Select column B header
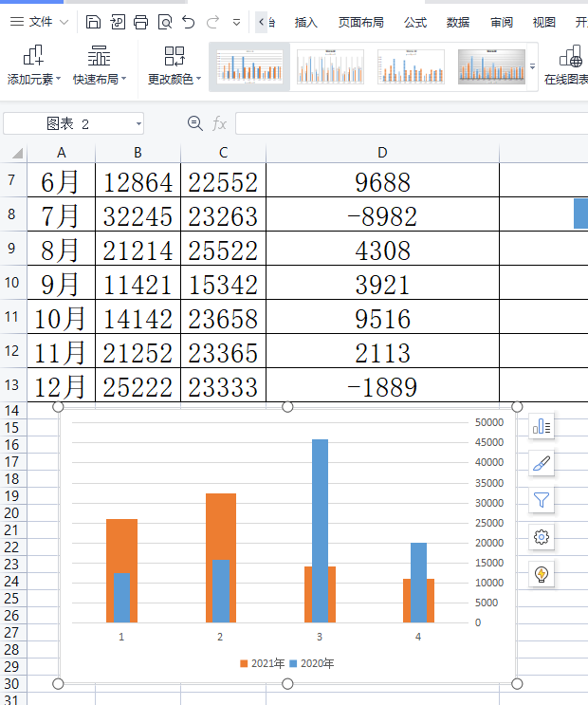This screenshot has width=588, height=705. [x=138, y=153]
